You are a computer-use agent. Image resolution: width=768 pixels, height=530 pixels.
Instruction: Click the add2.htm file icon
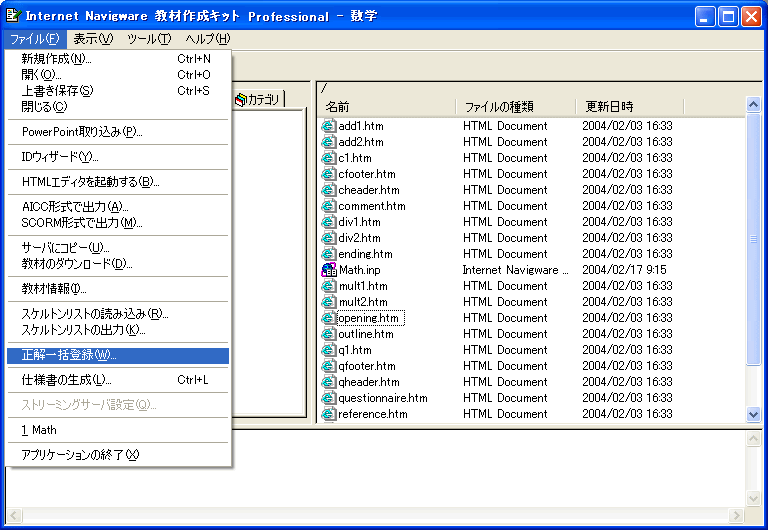(328, 142)
